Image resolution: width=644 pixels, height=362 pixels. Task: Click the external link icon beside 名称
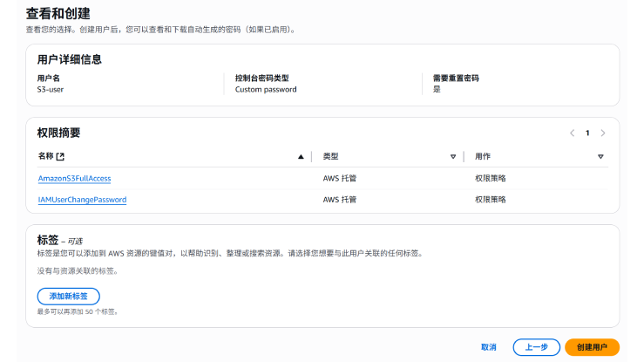coord(60,157)
